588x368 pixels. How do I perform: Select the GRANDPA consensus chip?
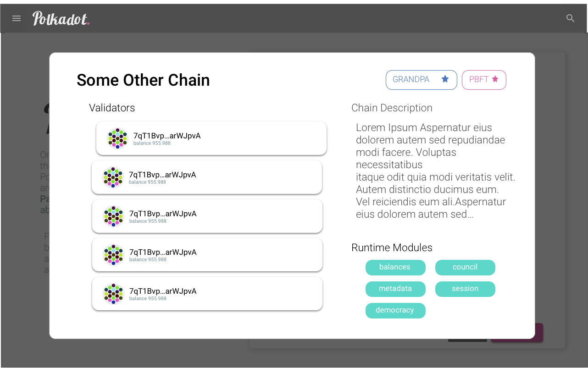pyautogui.click(x=422, y=80)
